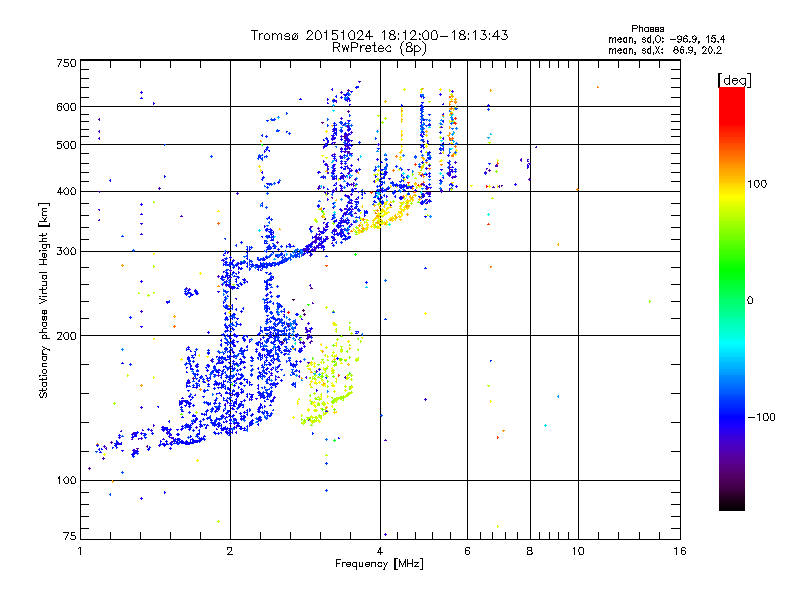Click the y-axis tick label '200'

click(x=66, y=336)
